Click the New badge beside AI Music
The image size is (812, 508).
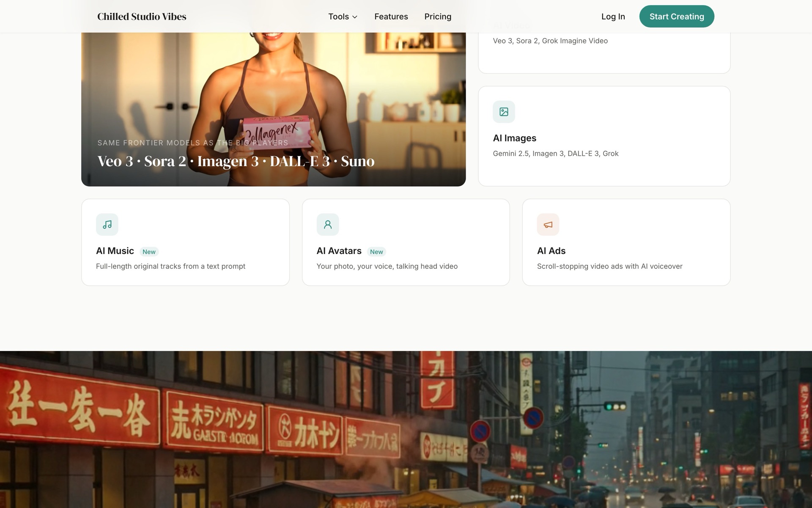click(x=149, y=251)
